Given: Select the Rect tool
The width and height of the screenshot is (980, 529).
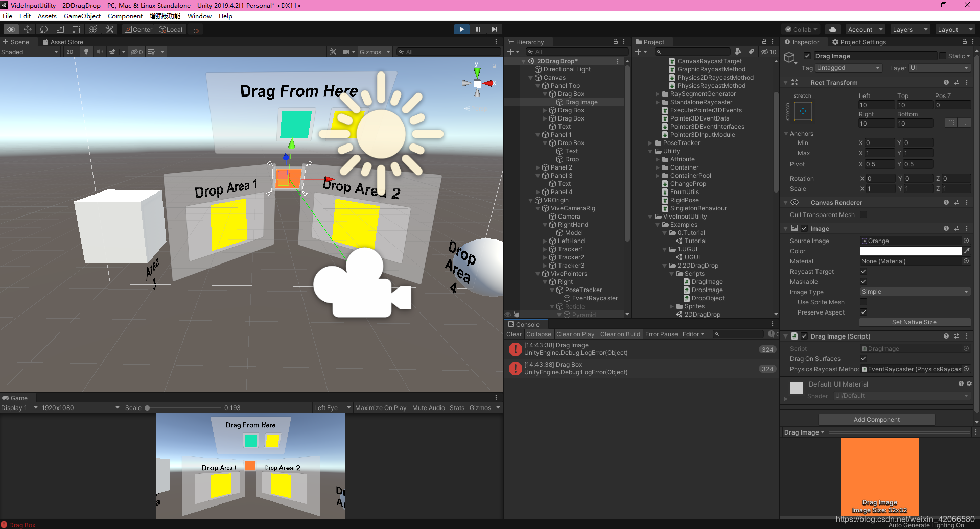Looking at the screenshot, I should 77,29.
